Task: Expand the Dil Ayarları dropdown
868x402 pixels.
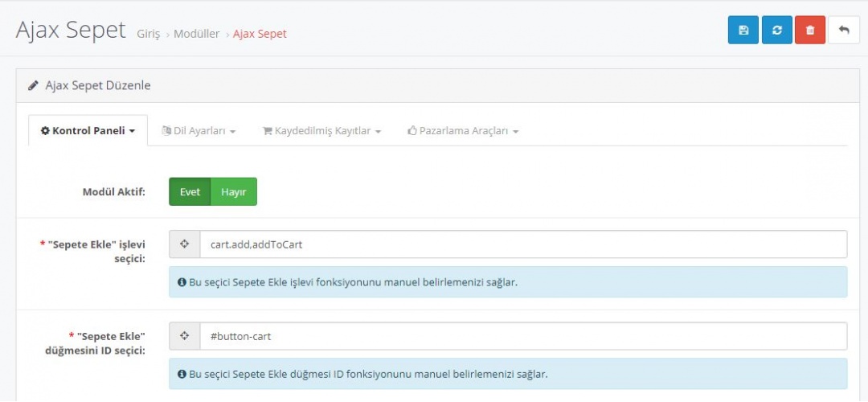Action: click(199, 131)
